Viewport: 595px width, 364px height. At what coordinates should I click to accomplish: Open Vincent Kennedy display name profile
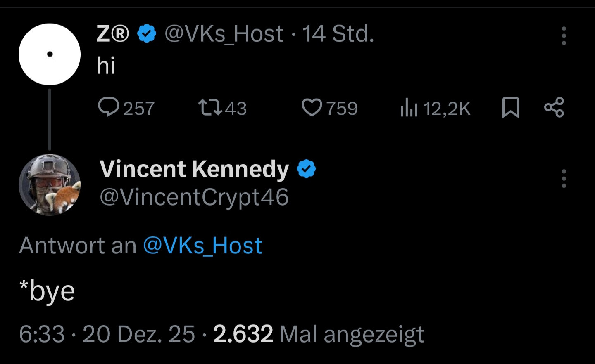tap(194, 169)
